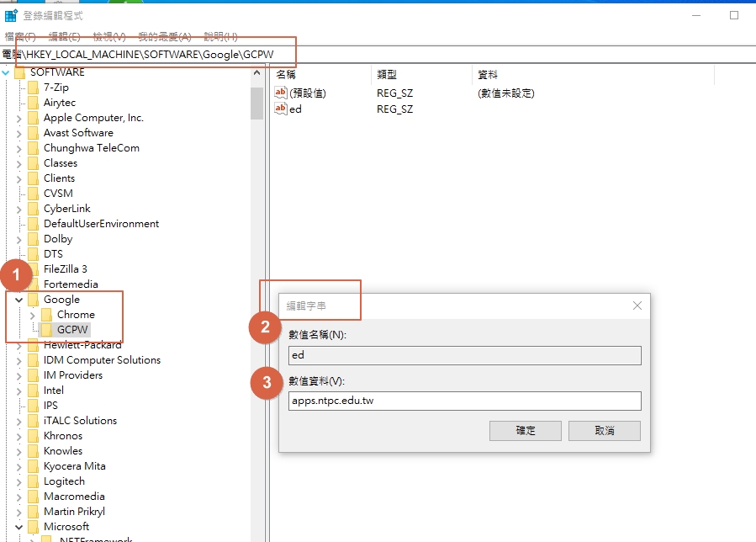
Task: Click the Kyocera Mita folder icon
Action: coord(34,467)
